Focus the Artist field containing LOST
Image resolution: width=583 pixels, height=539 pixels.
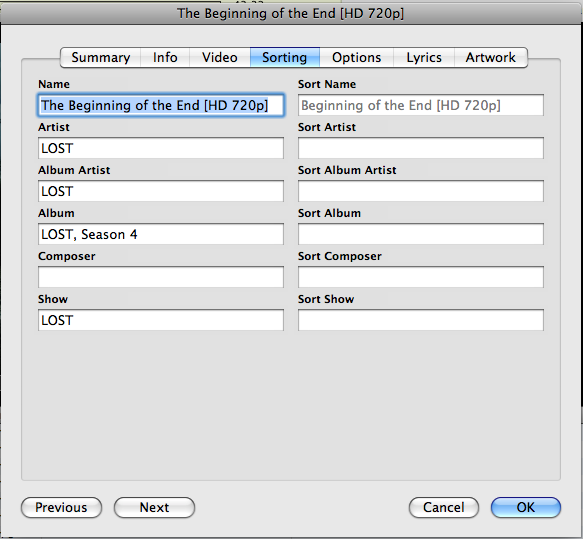pyautogui.click(x=161, y=148)
